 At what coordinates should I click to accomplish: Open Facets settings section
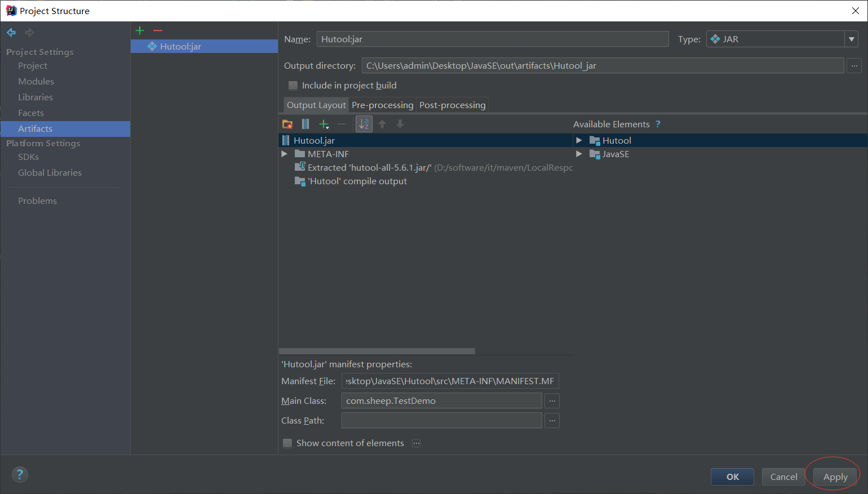(x=31, y=113)
